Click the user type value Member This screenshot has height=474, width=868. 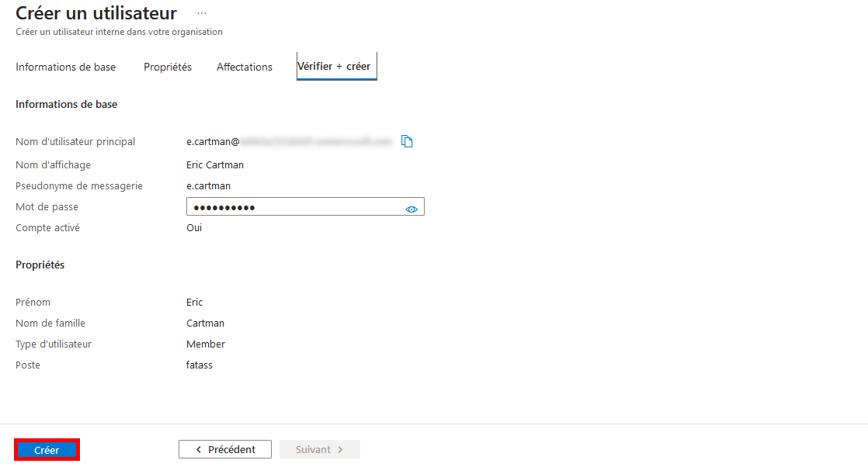206,344
